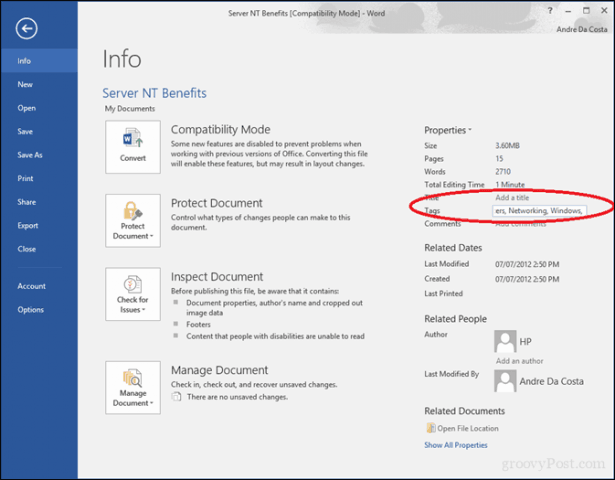Open the Export section in sidebar
615x480 pixels.
(39, 225)
